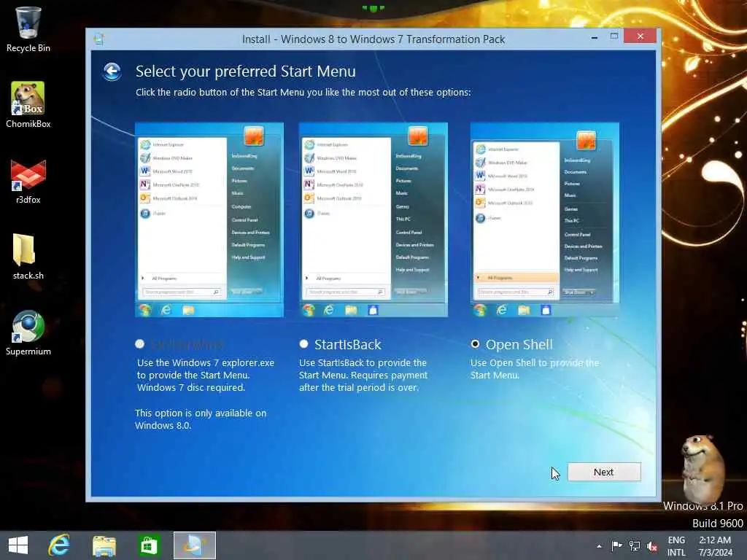Open the ChomikBox desktop shortcut

[x=28, y=105]
